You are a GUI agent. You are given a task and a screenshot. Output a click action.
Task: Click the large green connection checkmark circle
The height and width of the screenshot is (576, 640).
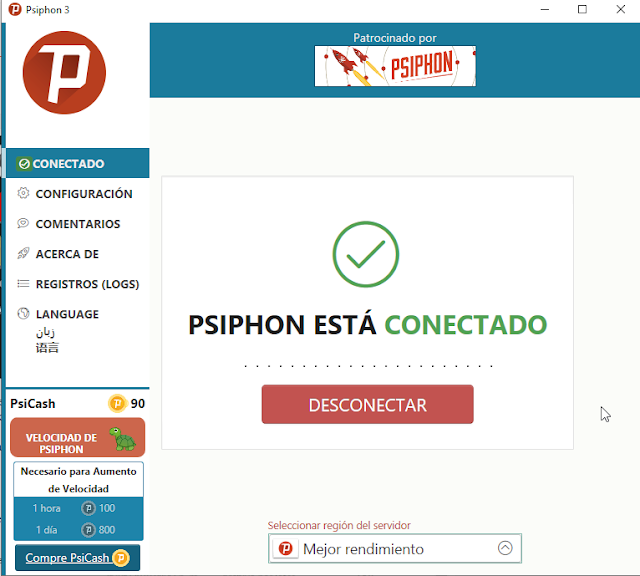click(366, 254)
